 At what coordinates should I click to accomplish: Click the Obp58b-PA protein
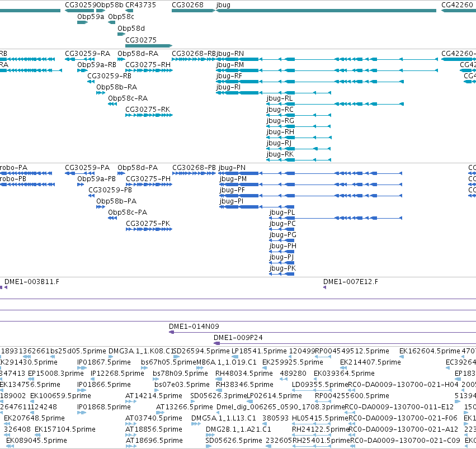(101, 207)
